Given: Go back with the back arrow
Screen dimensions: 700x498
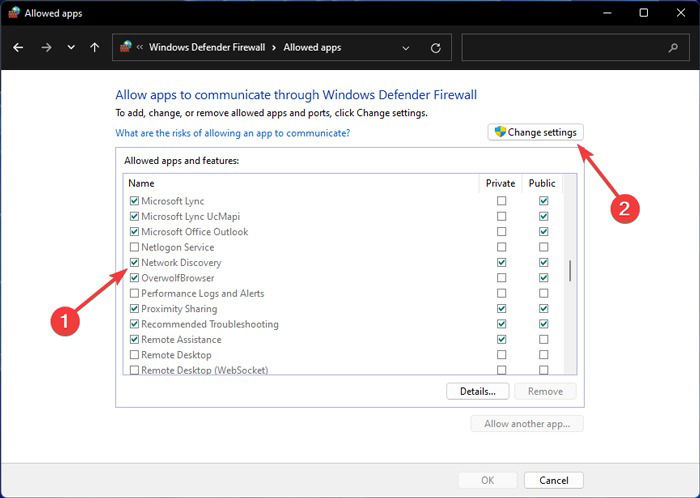Looking at the screenshot, I should pyautogui.click(x=18, y=47).
